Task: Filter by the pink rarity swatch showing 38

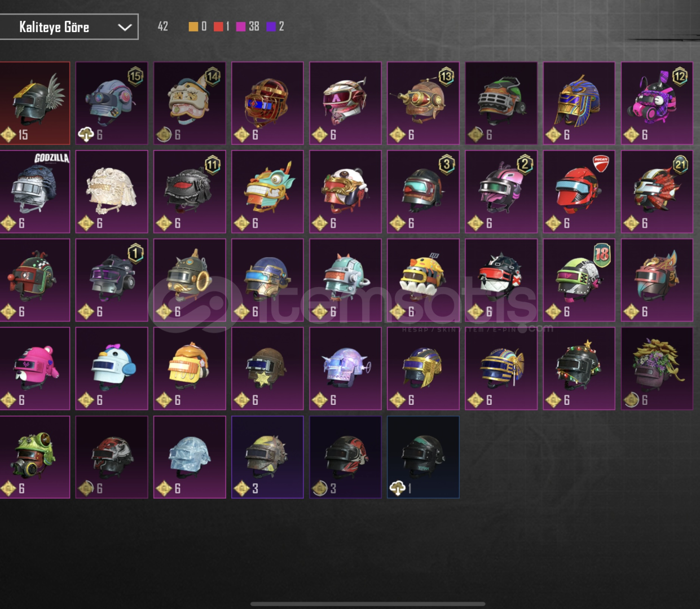Action: click(x=241, y=27)
